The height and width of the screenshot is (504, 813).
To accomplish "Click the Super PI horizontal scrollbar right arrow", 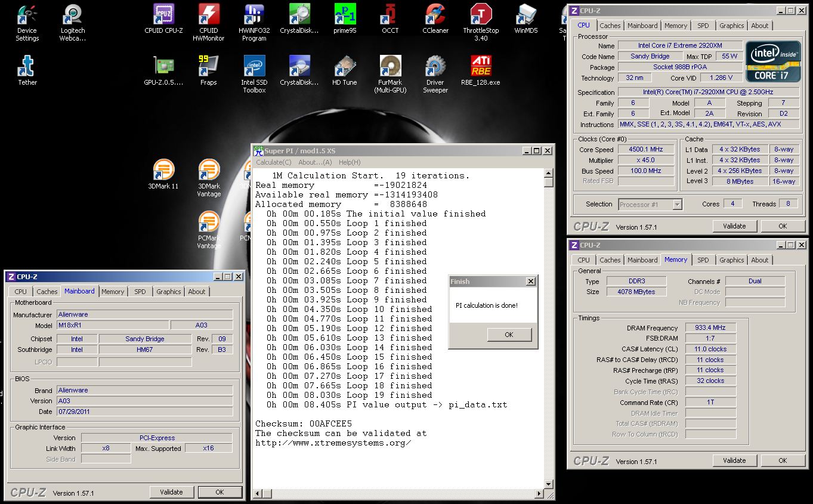I will tap(539, 493).
